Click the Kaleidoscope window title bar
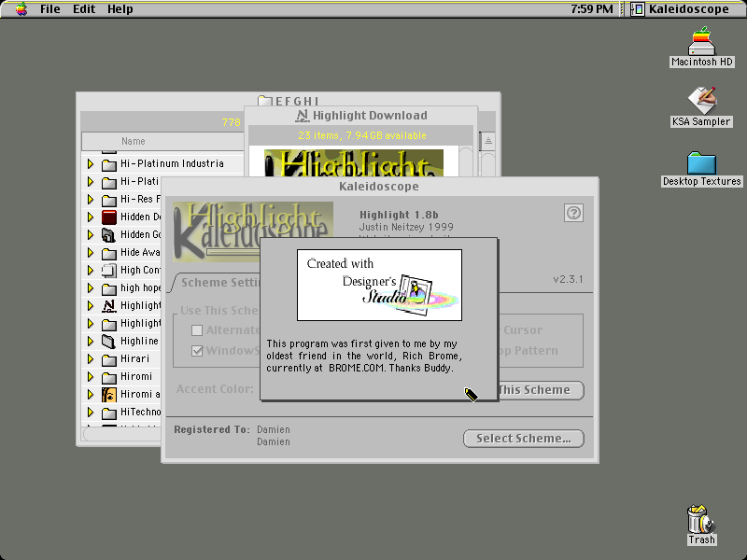Screen dimensions: 747x560 point(380,186)
